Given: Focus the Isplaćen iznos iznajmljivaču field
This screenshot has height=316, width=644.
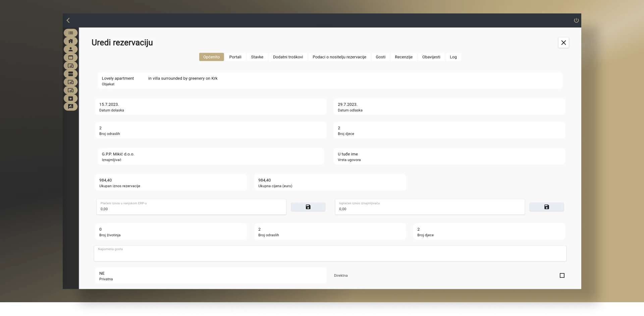Looking at the screenshot, I should [430, 207].
